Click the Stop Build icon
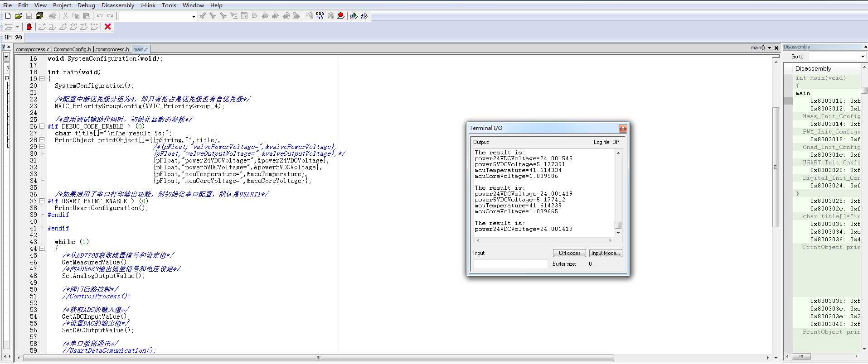 tap(330, 16)
